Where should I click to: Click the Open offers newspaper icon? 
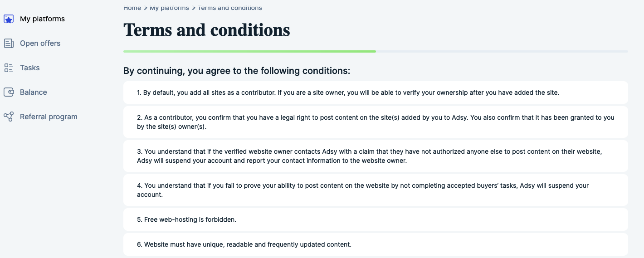[9, 44]
